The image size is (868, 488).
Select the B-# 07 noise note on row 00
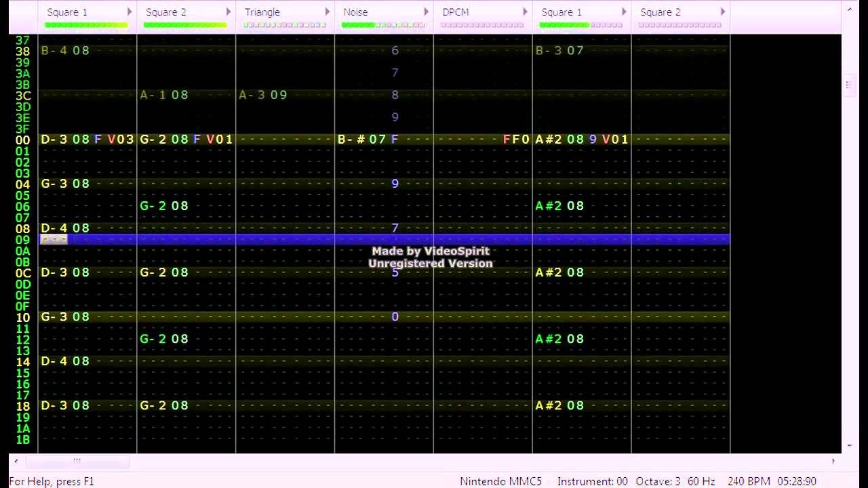click(x=362, y=140)
